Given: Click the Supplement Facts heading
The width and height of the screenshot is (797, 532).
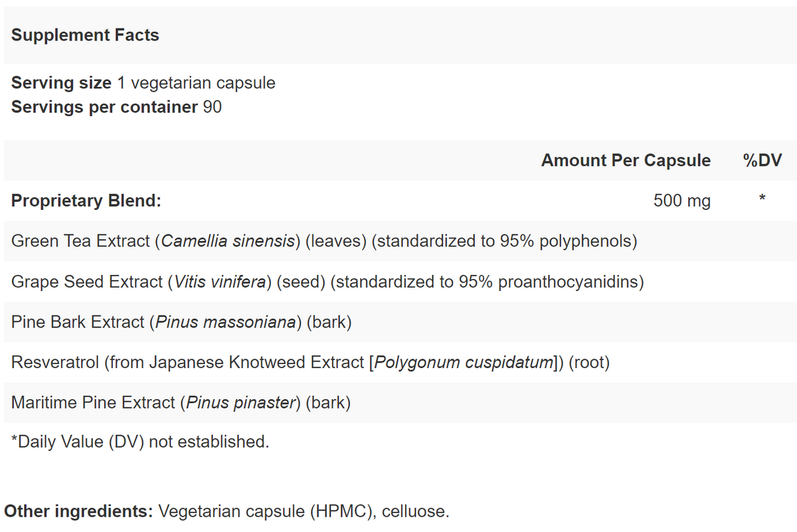Looking at the screenshot, I should click(x=85, y=35).
